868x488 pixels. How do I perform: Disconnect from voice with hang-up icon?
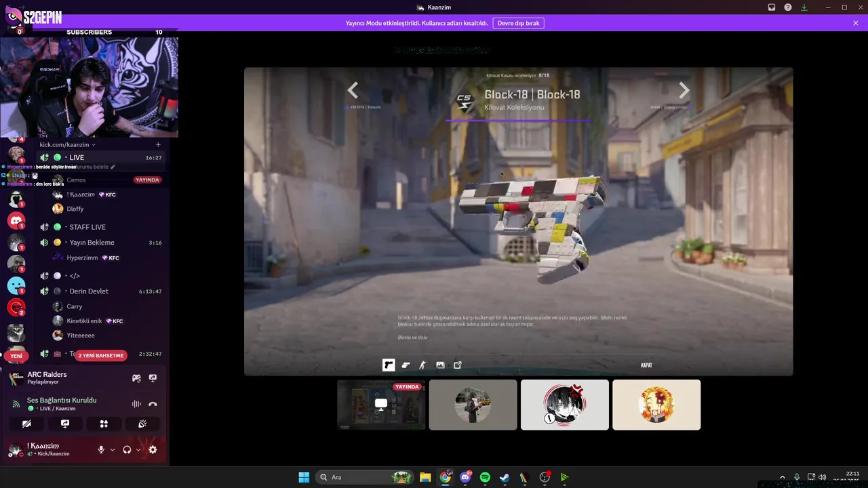coord(153,404)
